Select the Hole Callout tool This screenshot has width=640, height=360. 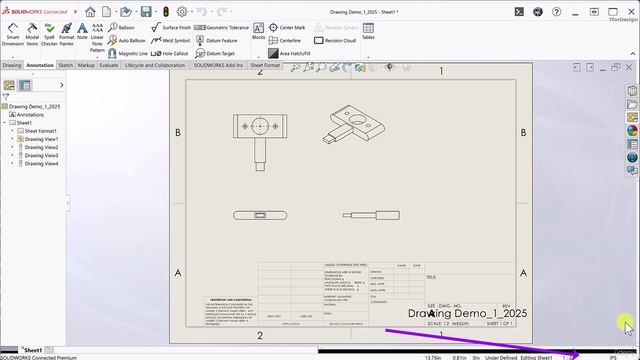tap(170, 53)
